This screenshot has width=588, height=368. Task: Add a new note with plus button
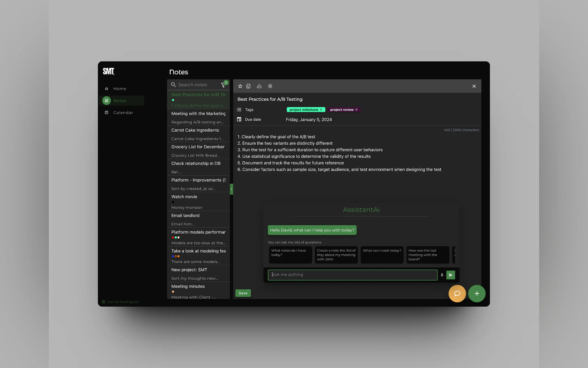477,294
